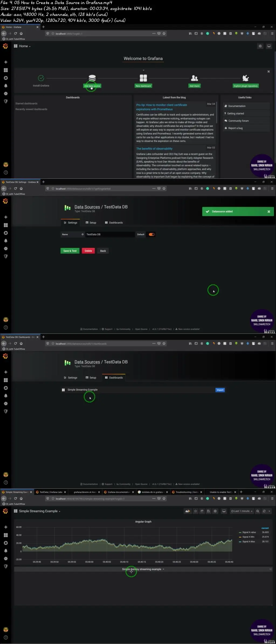This screenshot has width=276, height=644.
Task: Switch to TestData | Grafana Labs browser tab
Action: [51, 492]
